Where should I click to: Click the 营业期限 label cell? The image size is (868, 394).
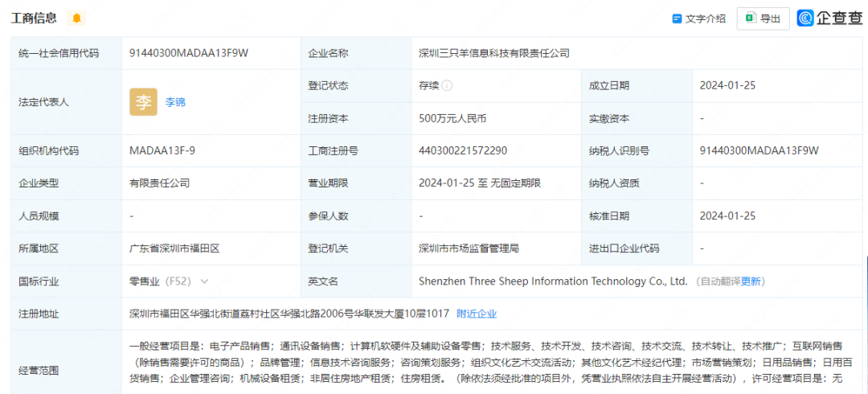(356, 183)
